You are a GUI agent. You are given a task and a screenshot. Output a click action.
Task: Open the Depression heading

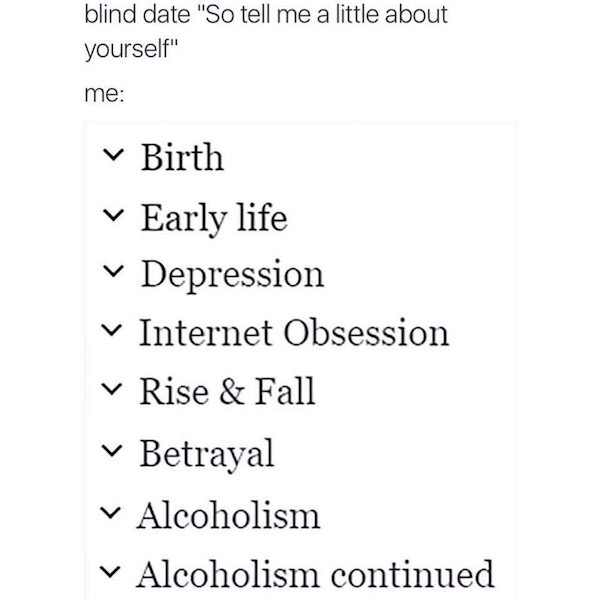232,276
